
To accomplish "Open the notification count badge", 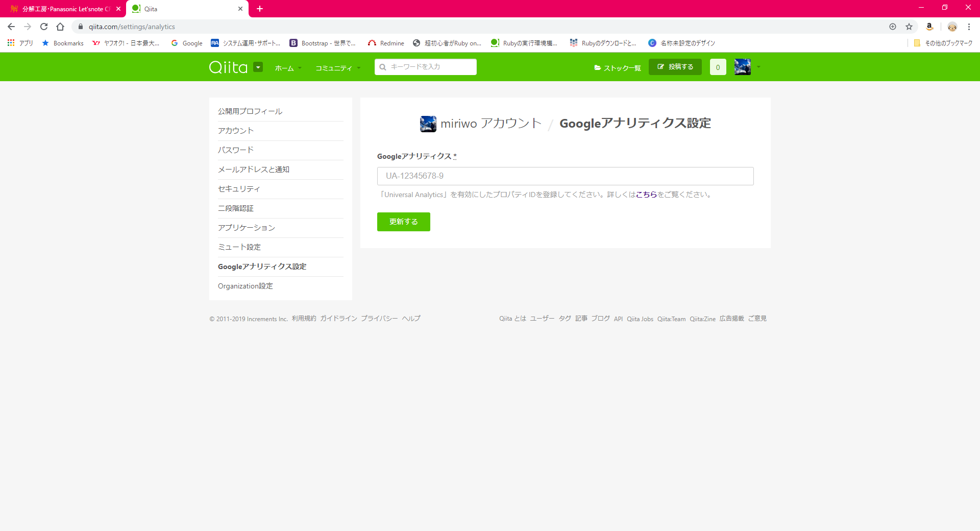I will pos(718,67).
